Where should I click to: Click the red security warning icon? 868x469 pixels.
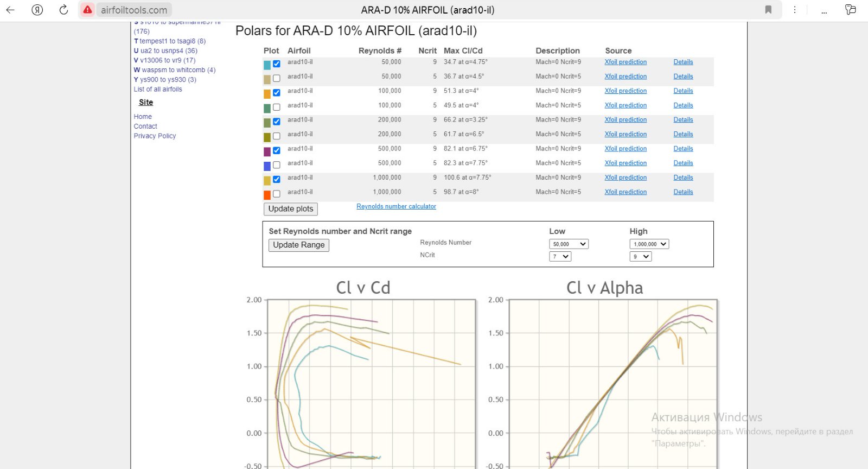click(x=87, y=10)
